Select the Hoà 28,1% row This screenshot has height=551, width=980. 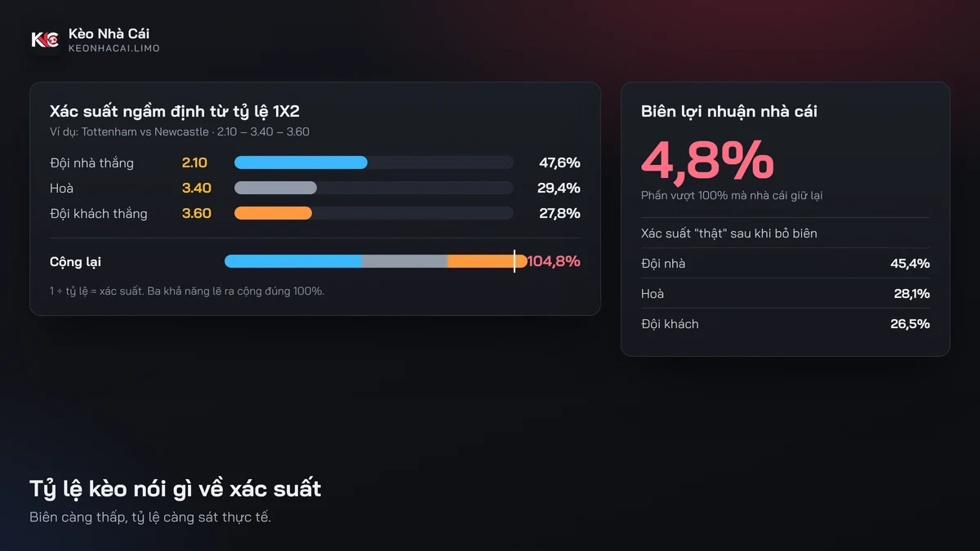click(x=786, y=293)
